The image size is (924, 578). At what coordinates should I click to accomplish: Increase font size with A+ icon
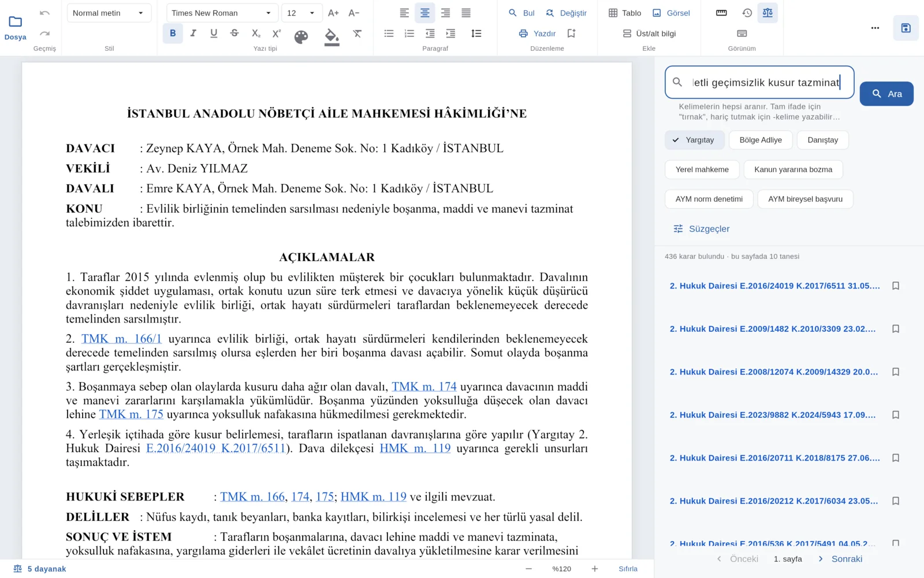[x=333, y=13]
